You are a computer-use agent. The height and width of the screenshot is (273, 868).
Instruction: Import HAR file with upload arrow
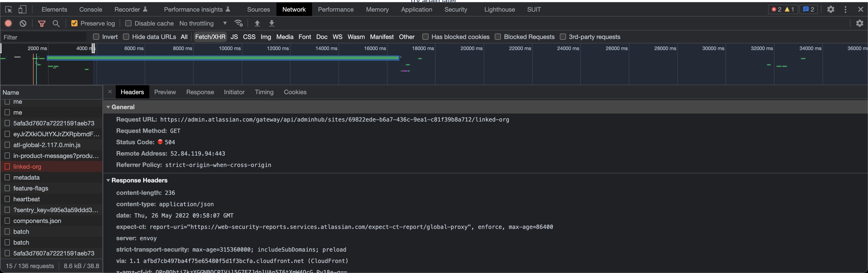(257, 23)
